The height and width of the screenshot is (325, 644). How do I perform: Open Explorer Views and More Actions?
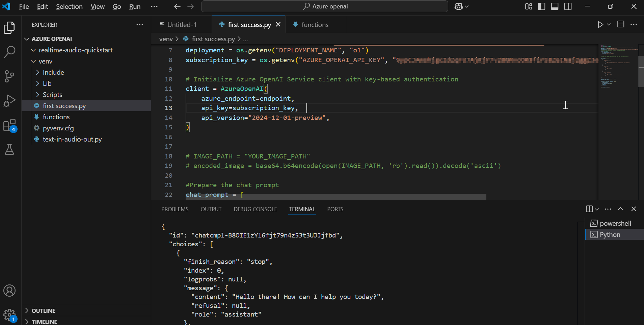[140, 24]
